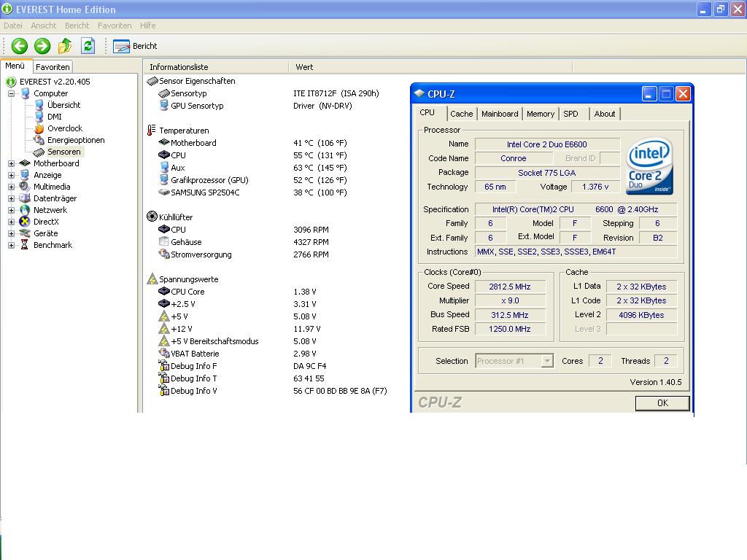Open the Ansicht menu
The width and height of the screenshot is (747, 560).
[x=43, y=26]
